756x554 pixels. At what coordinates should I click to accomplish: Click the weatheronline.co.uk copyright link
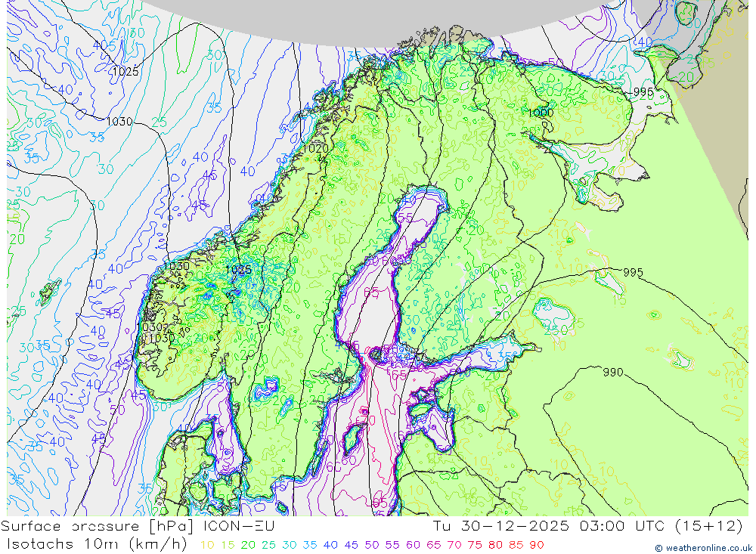click(x=703, y=548)
